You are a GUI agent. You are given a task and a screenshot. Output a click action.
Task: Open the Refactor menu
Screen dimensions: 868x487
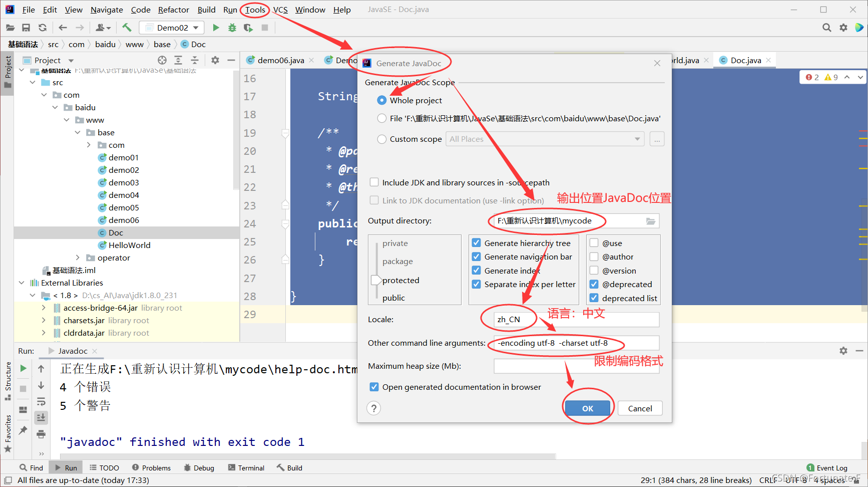pyautogui.click(x=173, y=10)
